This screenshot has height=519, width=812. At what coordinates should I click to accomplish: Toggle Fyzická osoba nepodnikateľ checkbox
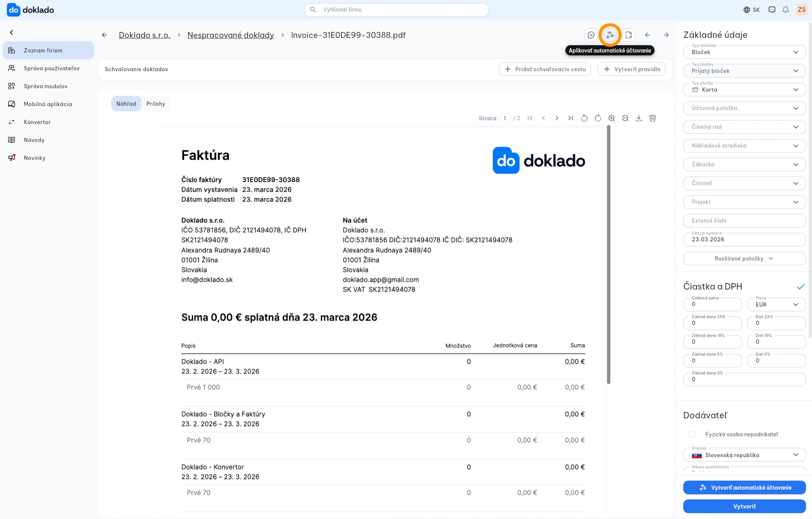click(692, 434)
